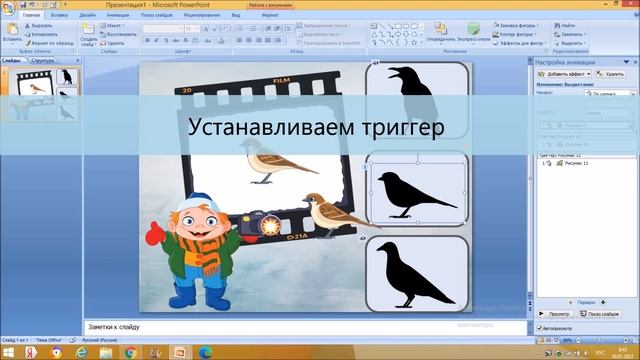The image size is (640, 360).
Task: Open Упорядочить (Arrange) menu
Action: tap(440, 33)
